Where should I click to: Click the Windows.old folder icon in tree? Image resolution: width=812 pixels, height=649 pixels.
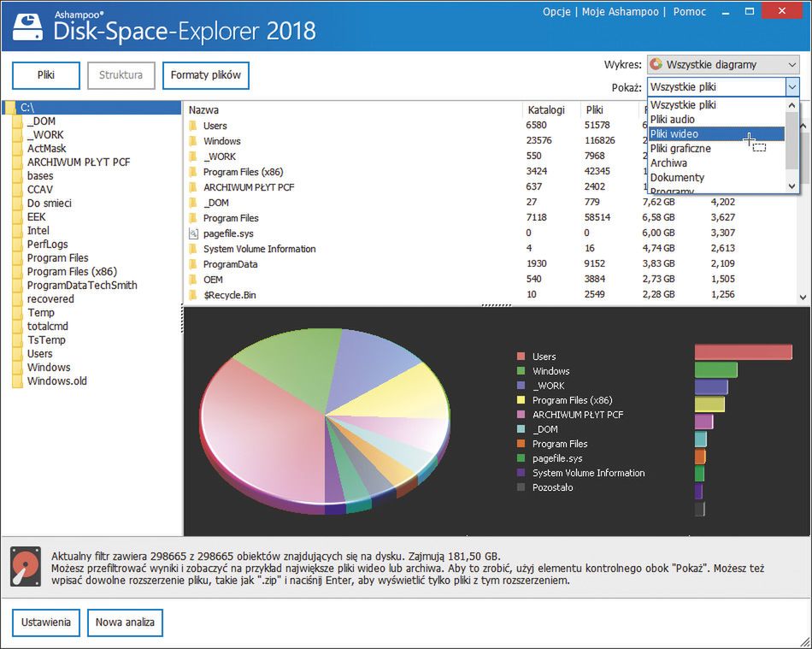point(17,381)
